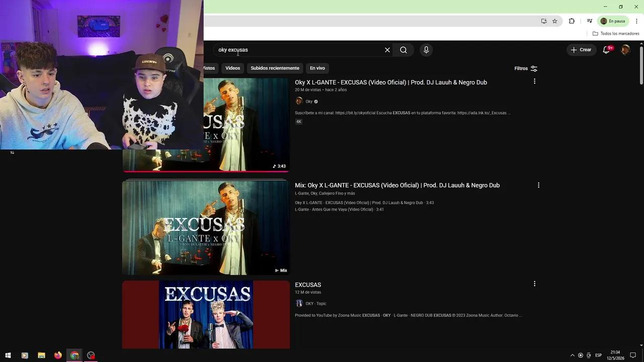Screen dimensions: 644x362
Task: Open options for Oky X L-GANTE video
Action: [x=534, y=81]
